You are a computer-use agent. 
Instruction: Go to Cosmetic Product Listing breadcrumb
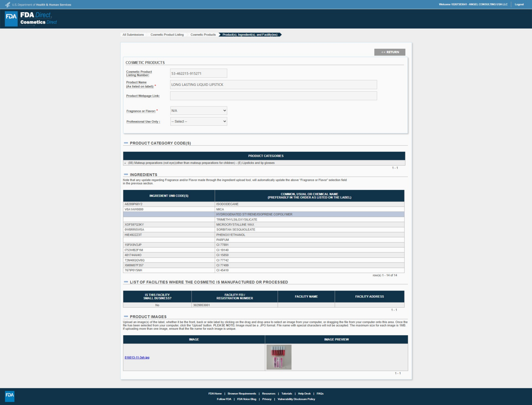pyautogui.click(x=167, y=35)
